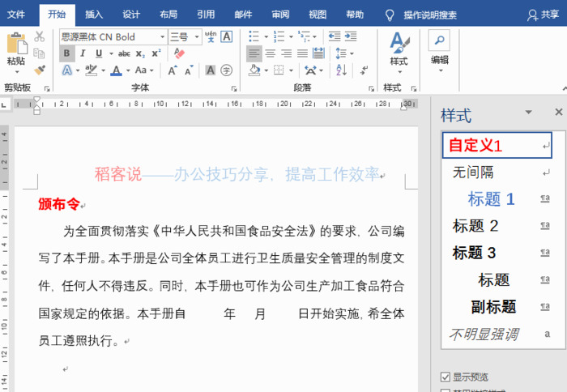Image resolution: width=567 pixels, height=392 pixels.
Task: Switch to the 审阅 tab
Action: coord(280,15)
